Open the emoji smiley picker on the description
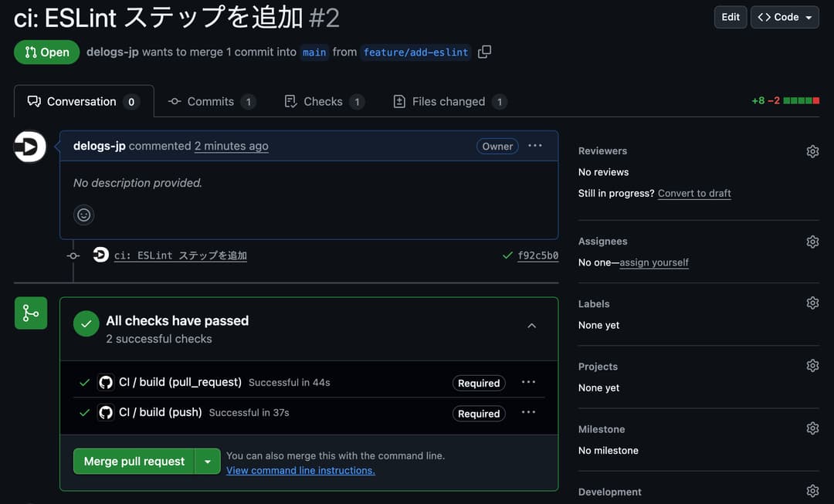Screen dimensions: 834x504 click(83, 215)
